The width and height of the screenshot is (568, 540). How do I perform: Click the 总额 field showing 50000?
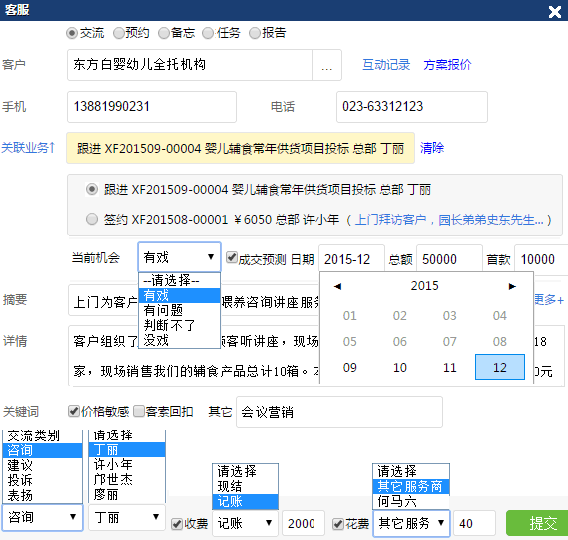click(449, 259)
